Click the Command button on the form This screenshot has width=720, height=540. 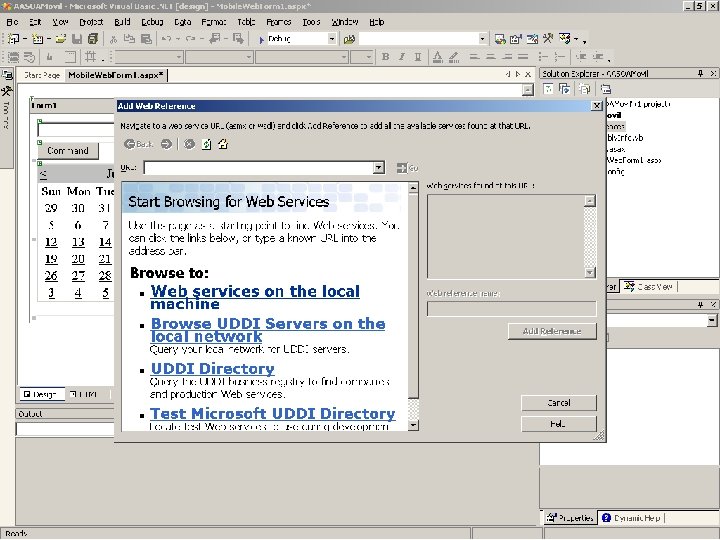pos(68,151)
